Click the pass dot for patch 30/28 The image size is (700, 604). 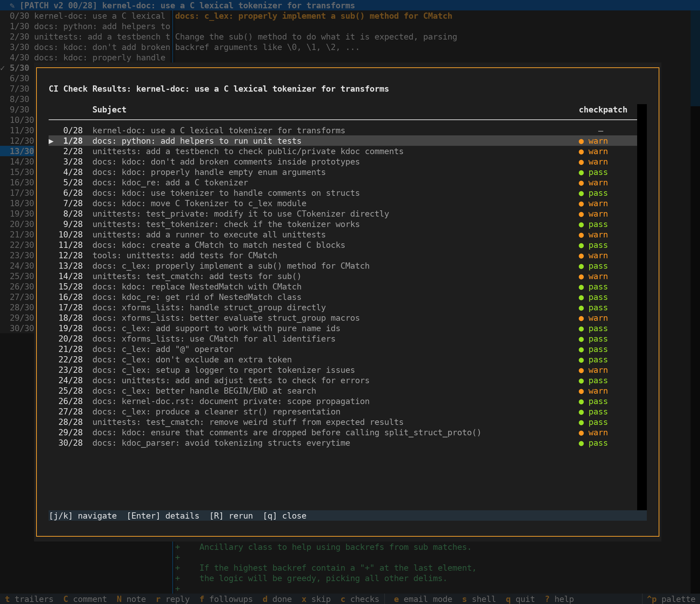coord(581,443)
